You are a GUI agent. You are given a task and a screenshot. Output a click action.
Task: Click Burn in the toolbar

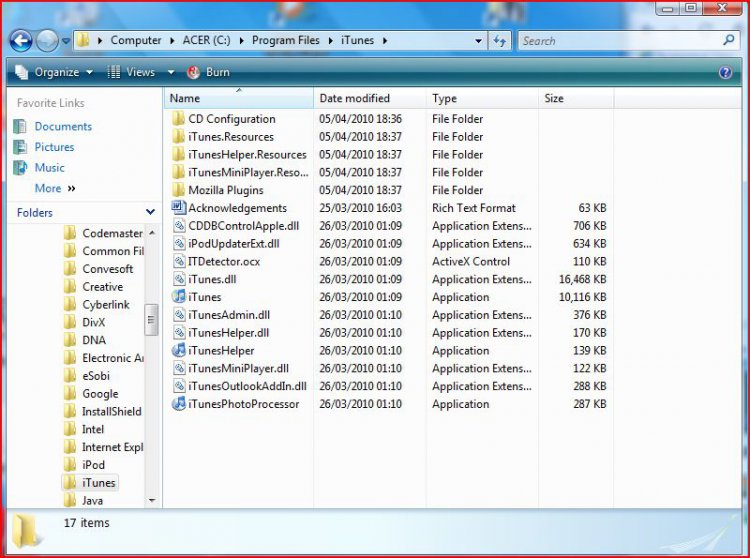[209, 72]
